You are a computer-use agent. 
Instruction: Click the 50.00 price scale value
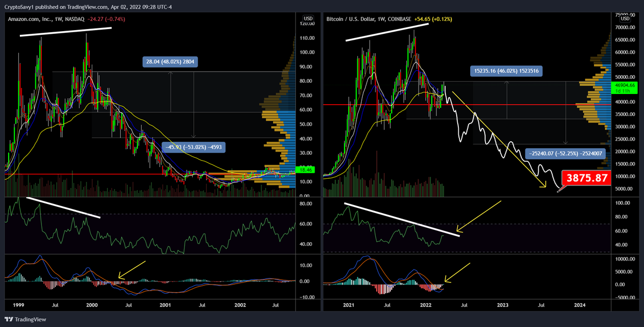[x=307, y=125]
